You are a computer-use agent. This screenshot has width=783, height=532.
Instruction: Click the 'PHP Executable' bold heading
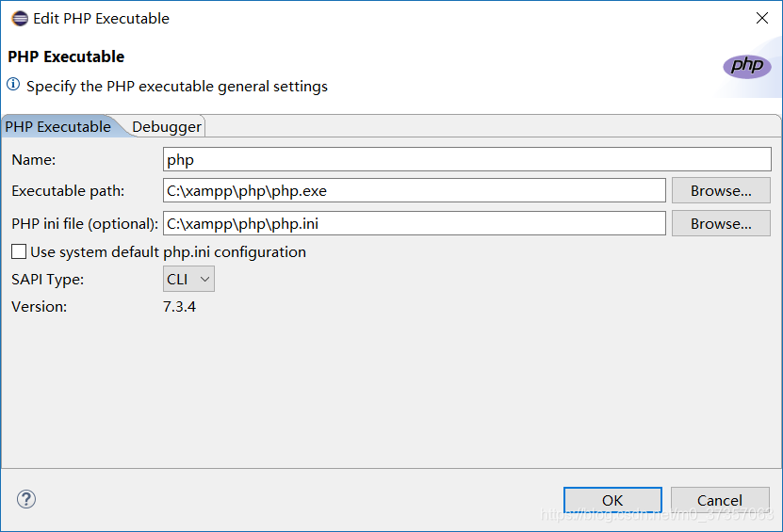click(66, 56)
